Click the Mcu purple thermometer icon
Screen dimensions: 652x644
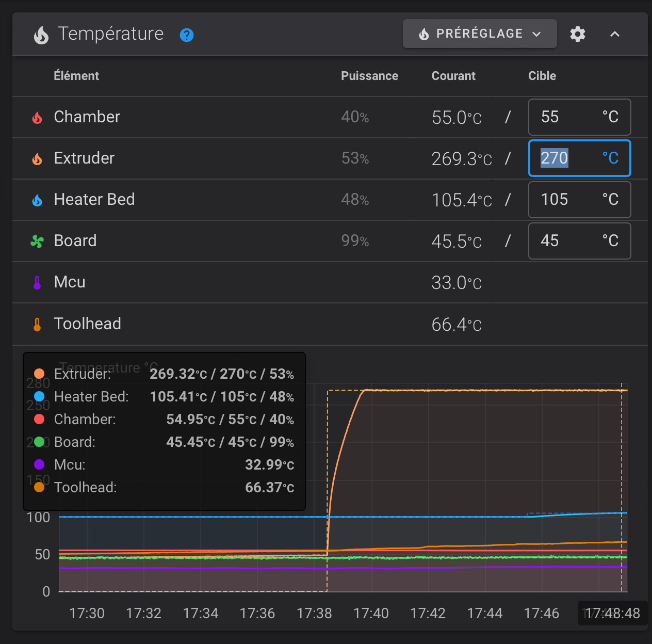37,283
